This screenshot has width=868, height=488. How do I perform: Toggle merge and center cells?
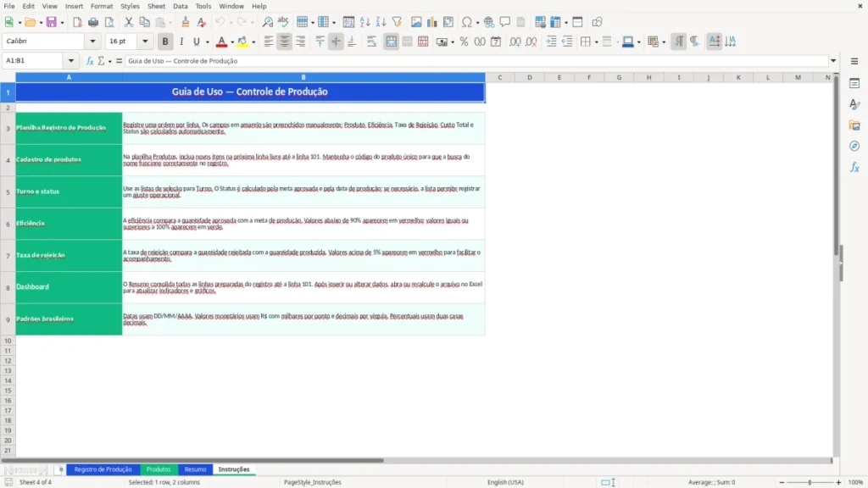(x=391, y=42)
